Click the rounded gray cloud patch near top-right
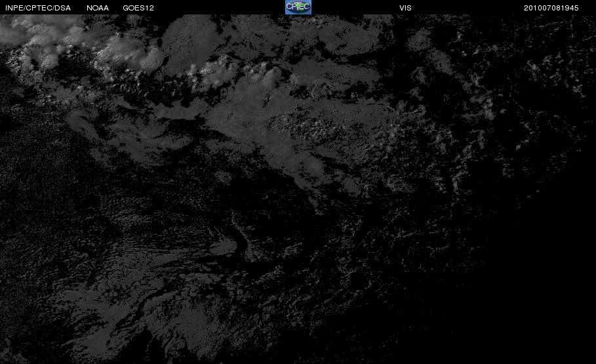This screenshot has height=364, width=596. 420,40
